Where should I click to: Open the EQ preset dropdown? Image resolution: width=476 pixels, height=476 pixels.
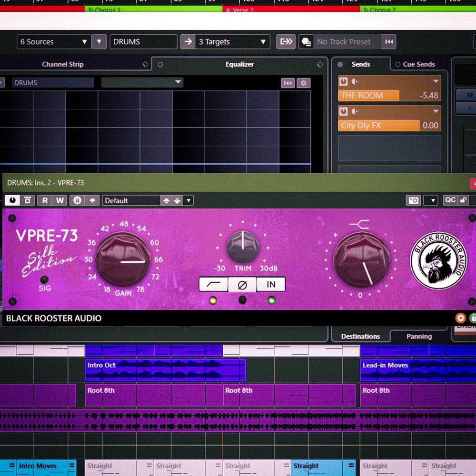(x=142, y=82)
